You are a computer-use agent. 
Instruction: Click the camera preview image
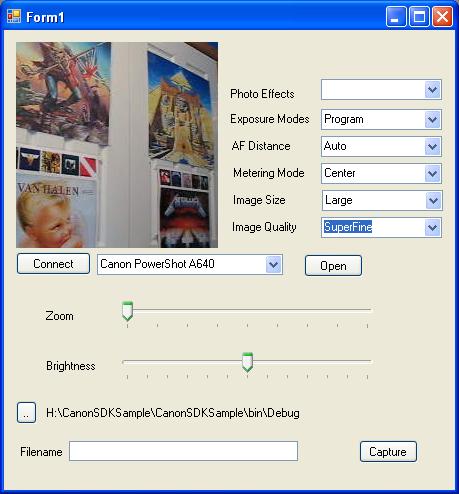pyautogui.click(x=117, y=145)
